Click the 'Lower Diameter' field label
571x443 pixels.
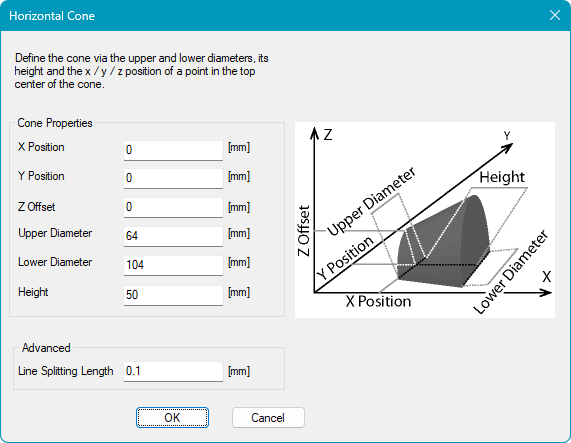point(55,262)
